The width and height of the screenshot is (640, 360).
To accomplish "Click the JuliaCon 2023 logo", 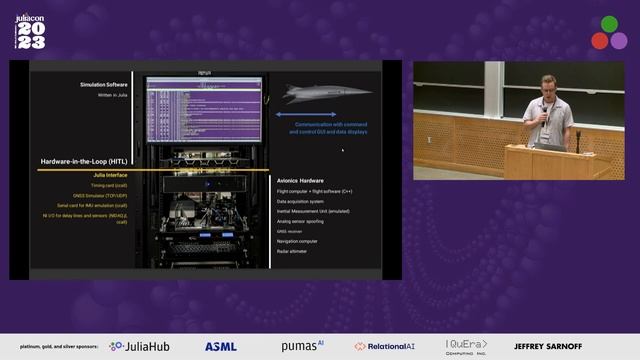I will (30, 32).
